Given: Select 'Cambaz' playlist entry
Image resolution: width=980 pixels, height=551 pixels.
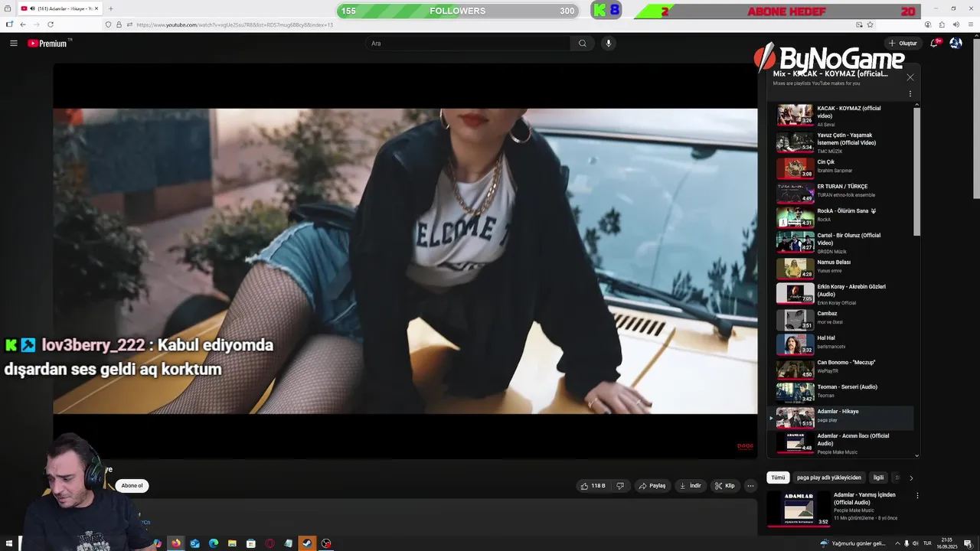Looking at the screenshot, I should 841,319.
